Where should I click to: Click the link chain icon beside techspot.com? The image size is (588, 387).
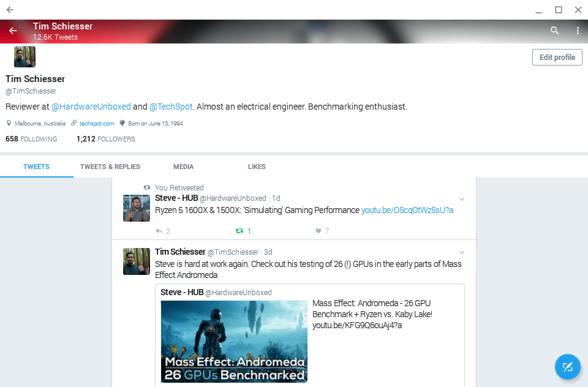74,123
